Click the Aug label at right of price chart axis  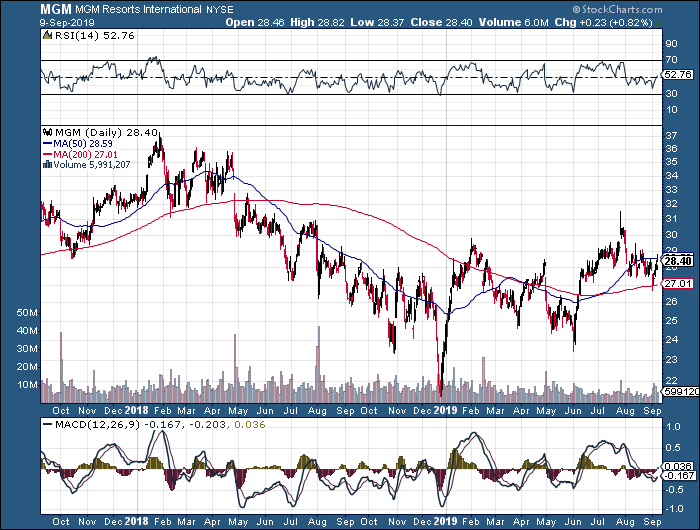pyautogui.click(x=625, y=411)
